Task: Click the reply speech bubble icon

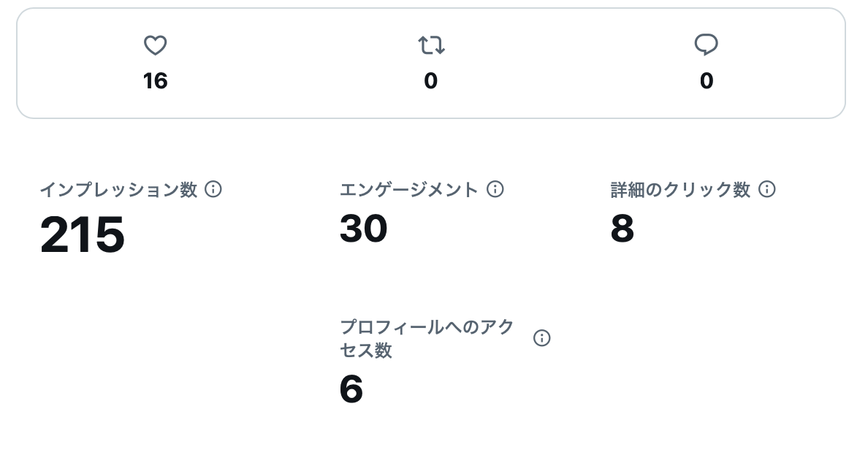Action: 706,46
